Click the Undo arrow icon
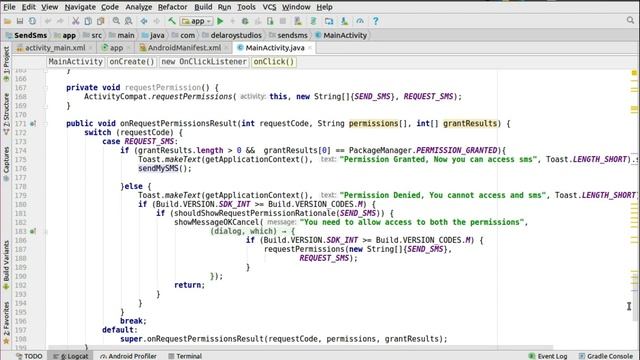Viewport: 640px width, 360px height. 48,21
